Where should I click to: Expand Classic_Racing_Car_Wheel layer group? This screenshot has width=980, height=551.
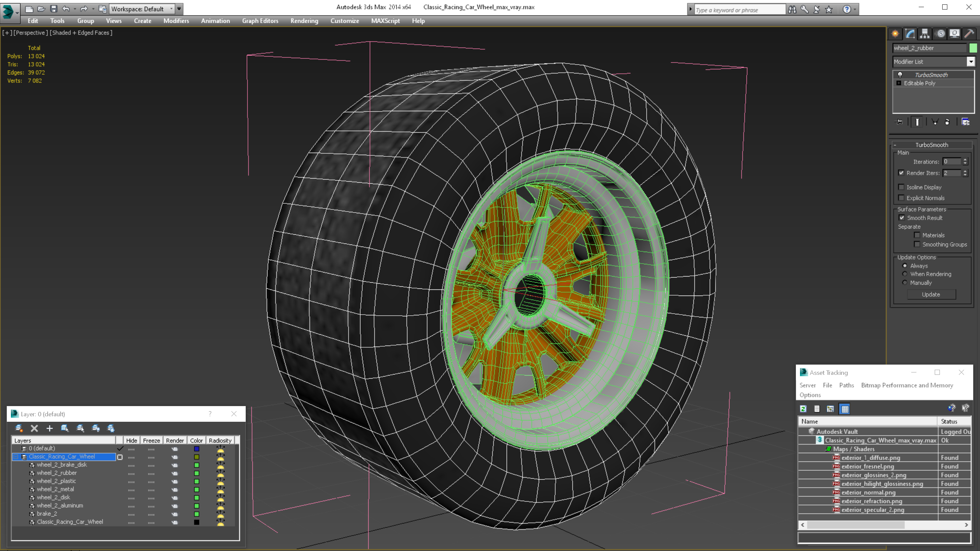[15, 456]
